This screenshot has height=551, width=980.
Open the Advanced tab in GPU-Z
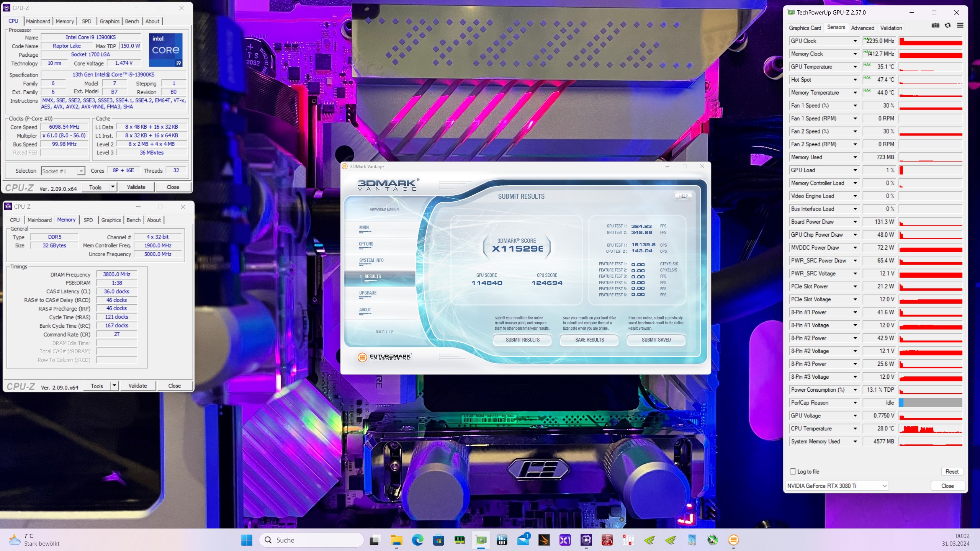tap(862, 28)
